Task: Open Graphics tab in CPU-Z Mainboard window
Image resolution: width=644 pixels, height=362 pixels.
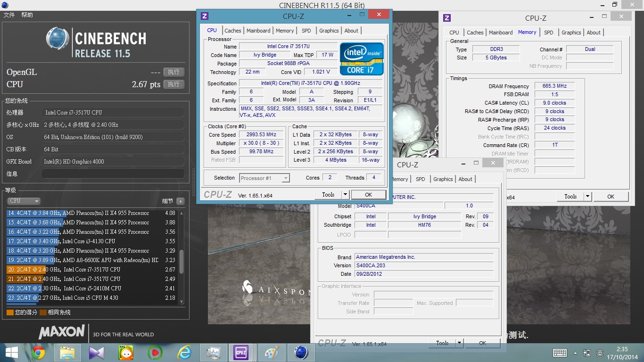Action: click(x=443, y=179)
